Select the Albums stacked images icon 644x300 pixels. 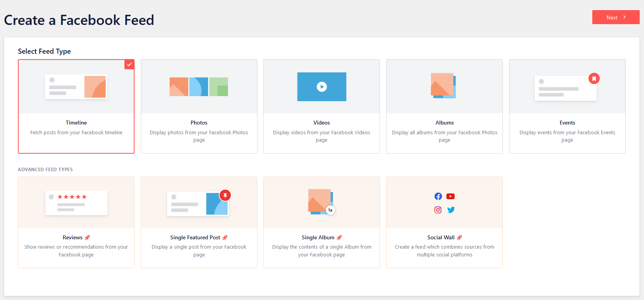(443, 86)
